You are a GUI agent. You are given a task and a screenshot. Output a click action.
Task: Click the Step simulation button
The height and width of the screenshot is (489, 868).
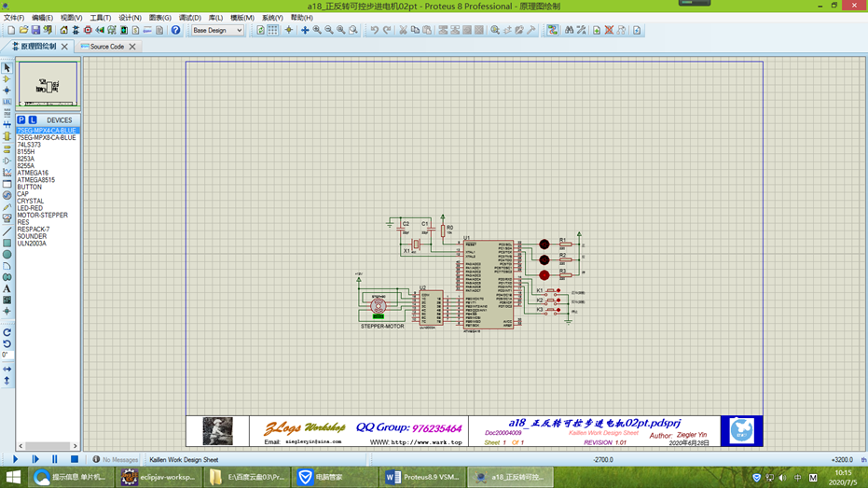click(x=35, y=459)
